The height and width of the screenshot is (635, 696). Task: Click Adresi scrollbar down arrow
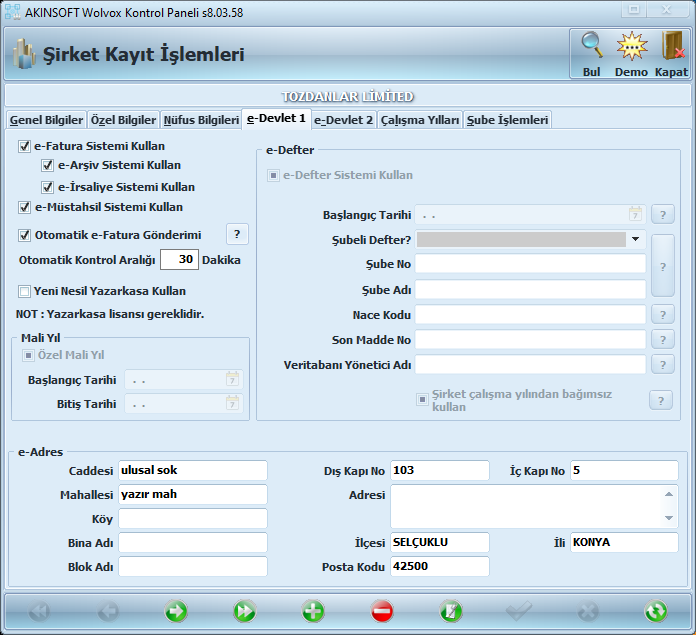[x=669, y=518]
